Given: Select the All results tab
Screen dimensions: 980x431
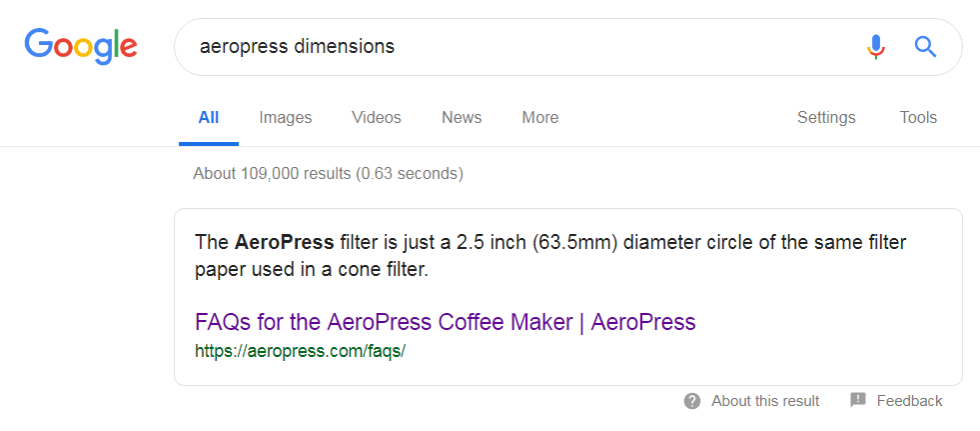Looking at the screenshot, I should click(209, 118).
